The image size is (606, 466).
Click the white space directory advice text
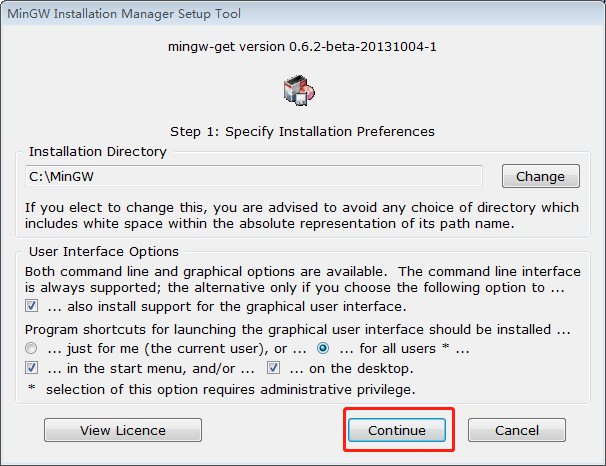click(x=301, y=214)
